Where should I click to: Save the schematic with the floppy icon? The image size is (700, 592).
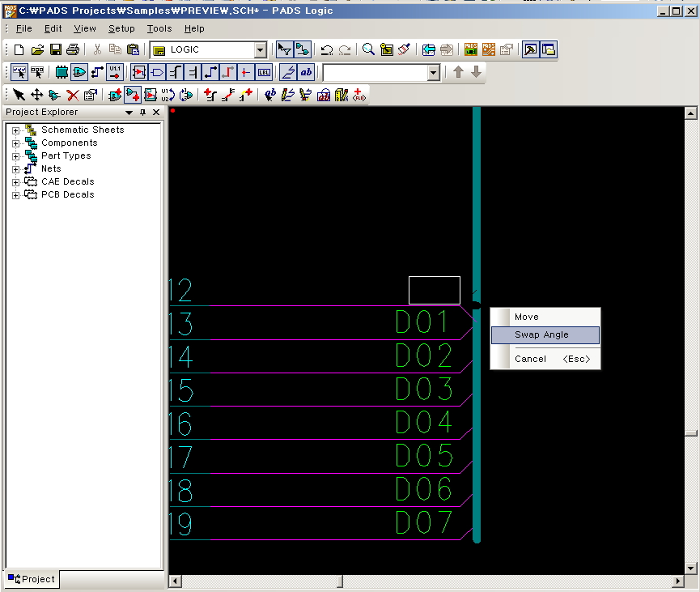[x=56, y=49]
